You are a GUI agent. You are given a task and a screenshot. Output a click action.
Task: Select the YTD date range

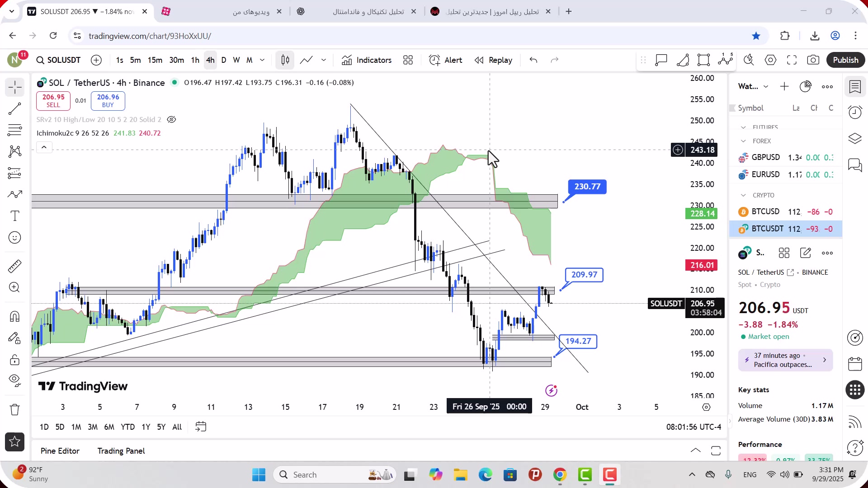point(127,427)
